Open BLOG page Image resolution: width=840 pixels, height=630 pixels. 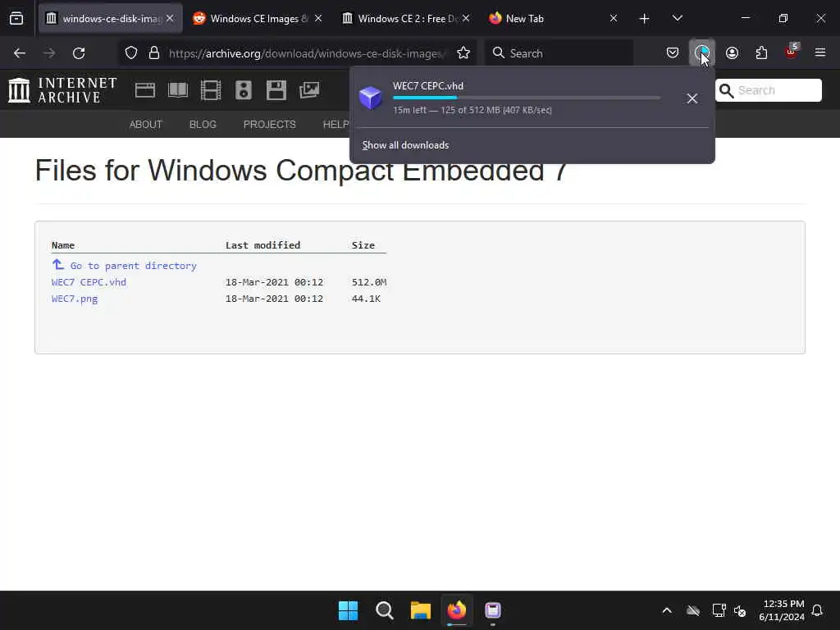coord(203,125)
